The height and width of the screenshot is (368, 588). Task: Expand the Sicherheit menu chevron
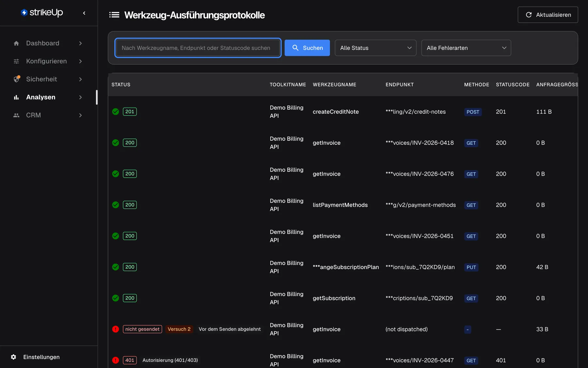click(80, 79)
